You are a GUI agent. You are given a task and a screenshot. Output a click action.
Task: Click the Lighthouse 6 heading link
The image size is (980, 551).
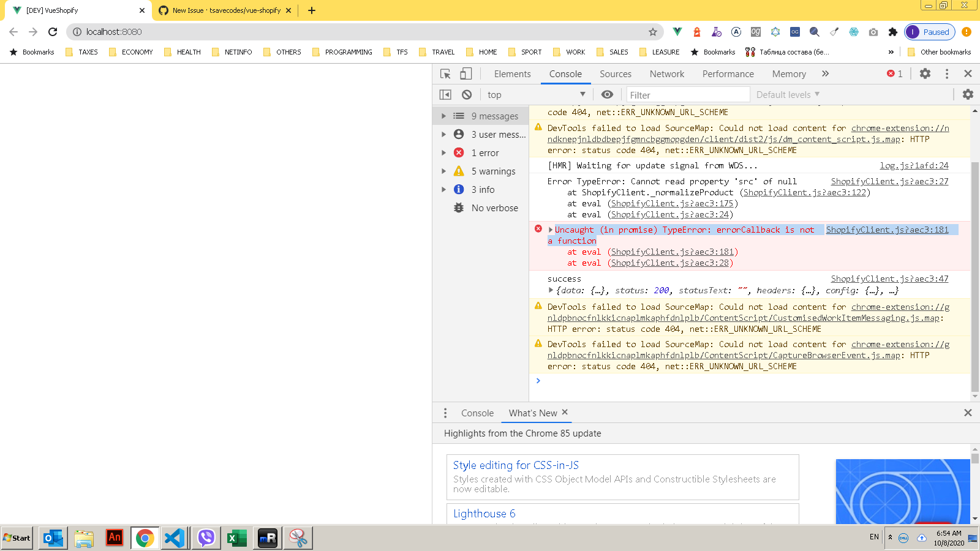click(x=484, y=514)
